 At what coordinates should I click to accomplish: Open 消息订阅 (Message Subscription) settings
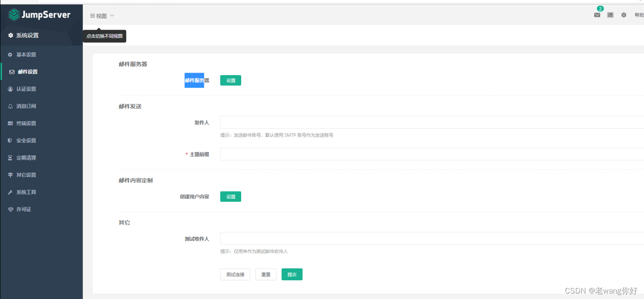point(26,106)
